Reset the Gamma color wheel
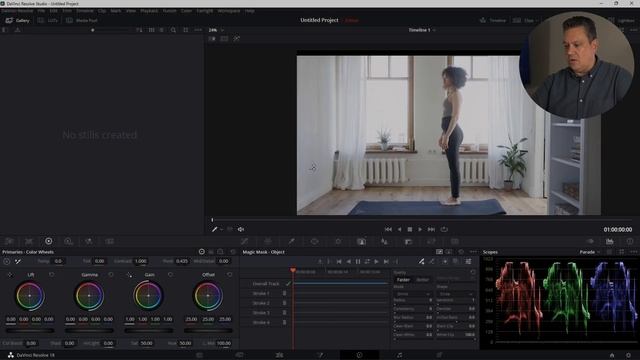 [111, 275]
